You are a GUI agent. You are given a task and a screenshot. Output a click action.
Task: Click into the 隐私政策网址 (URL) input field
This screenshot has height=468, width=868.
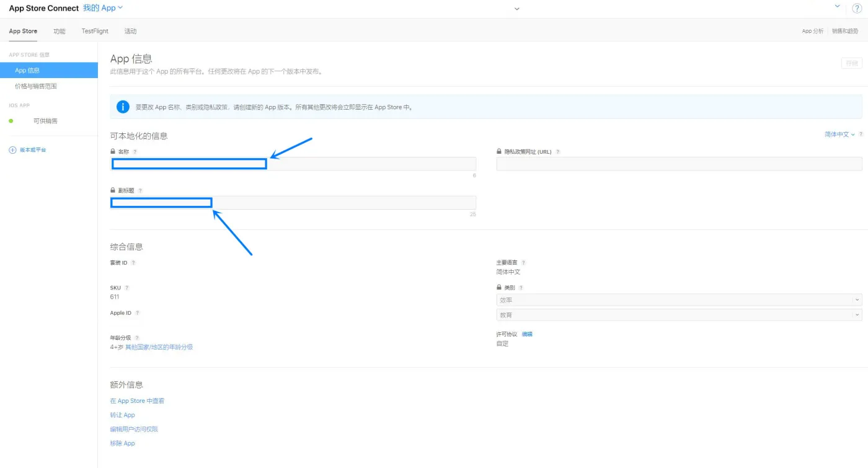click(679, 164)
